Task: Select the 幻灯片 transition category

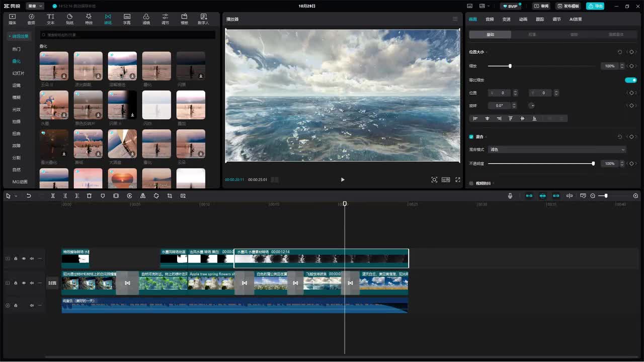Action: pos(18,73)
